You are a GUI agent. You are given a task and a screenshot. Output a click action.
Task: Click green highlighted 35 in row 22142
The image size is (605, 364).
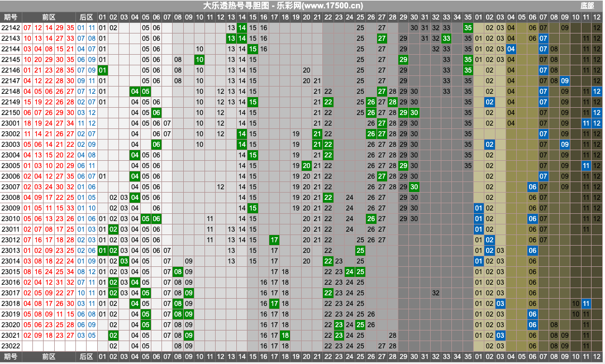[468, 28]
